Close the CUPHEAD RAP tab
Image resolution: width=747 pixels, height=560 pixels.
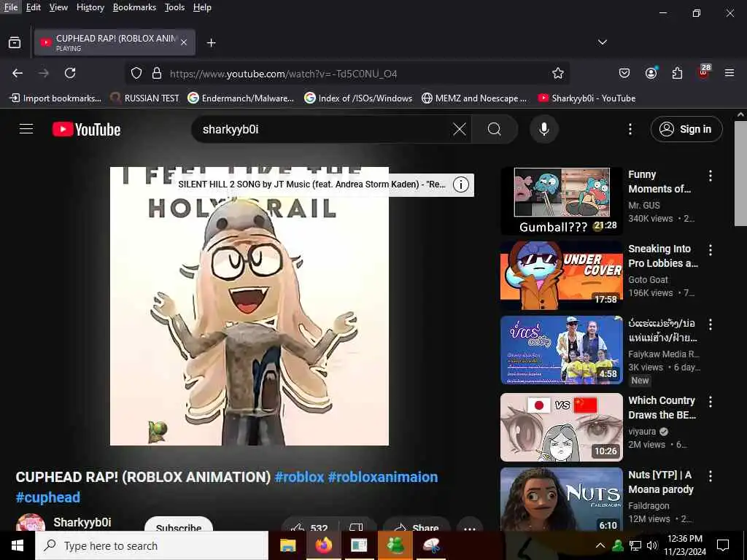(x=184, y=42)
